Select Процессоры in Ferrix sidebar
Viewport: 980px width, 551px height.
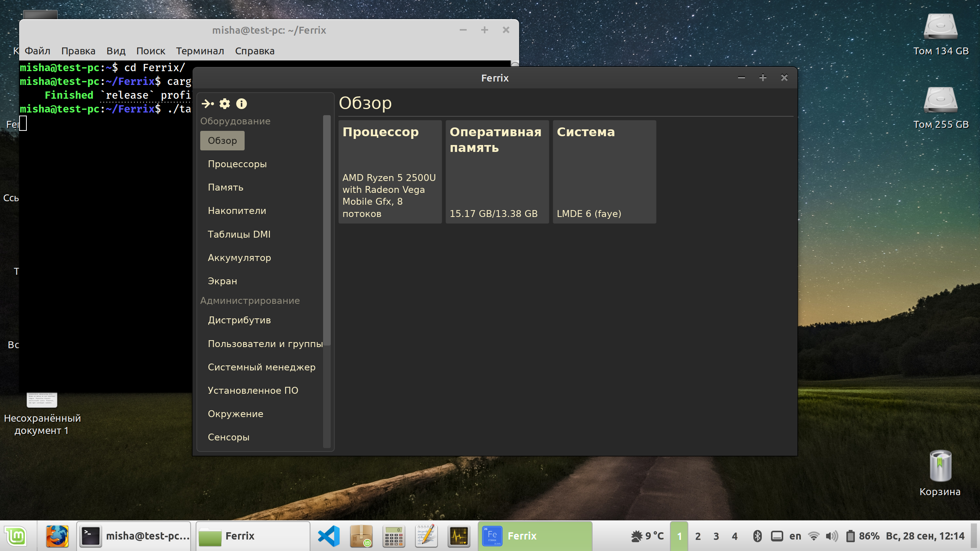click(x=237, y=164)
